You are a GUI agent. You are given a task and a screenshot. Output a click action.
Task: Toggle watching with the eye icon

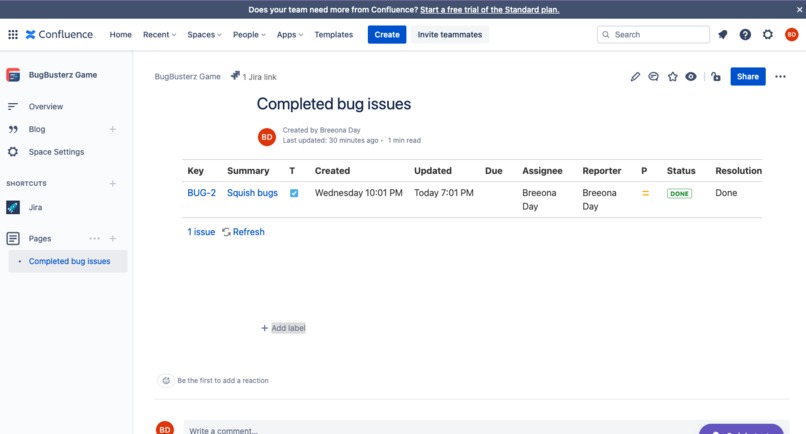pos(691,77)
